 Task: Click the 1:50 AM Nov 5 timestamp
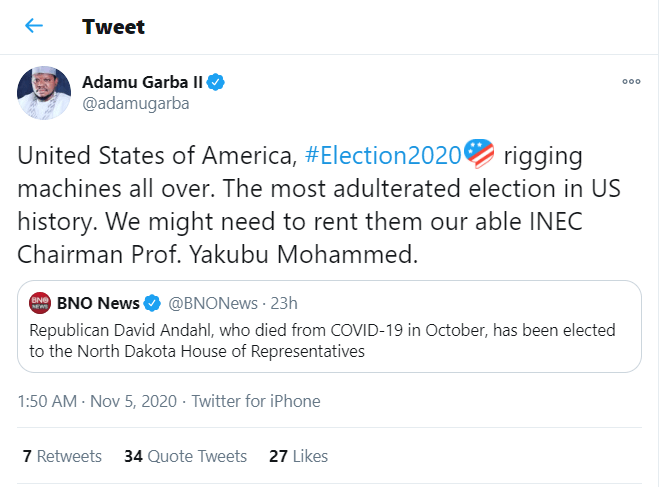[96, 401]
